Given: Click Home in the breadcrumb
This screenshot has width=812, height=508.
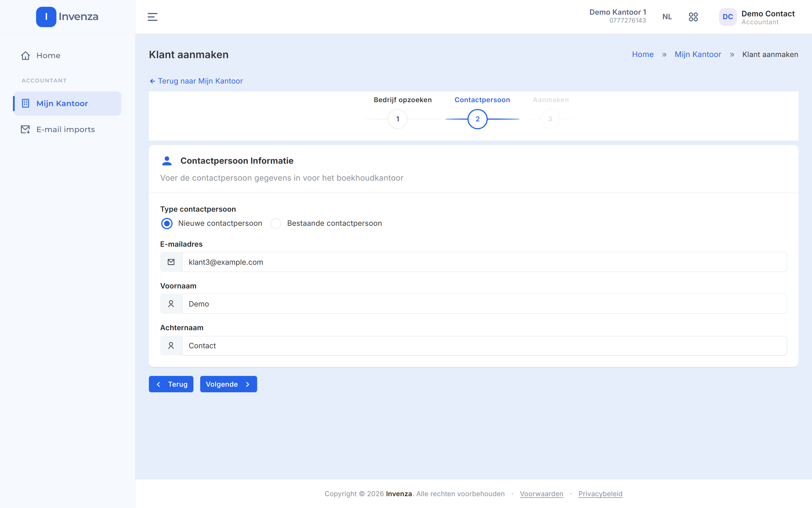Looking at the screenshot, I should coord(643,54).
